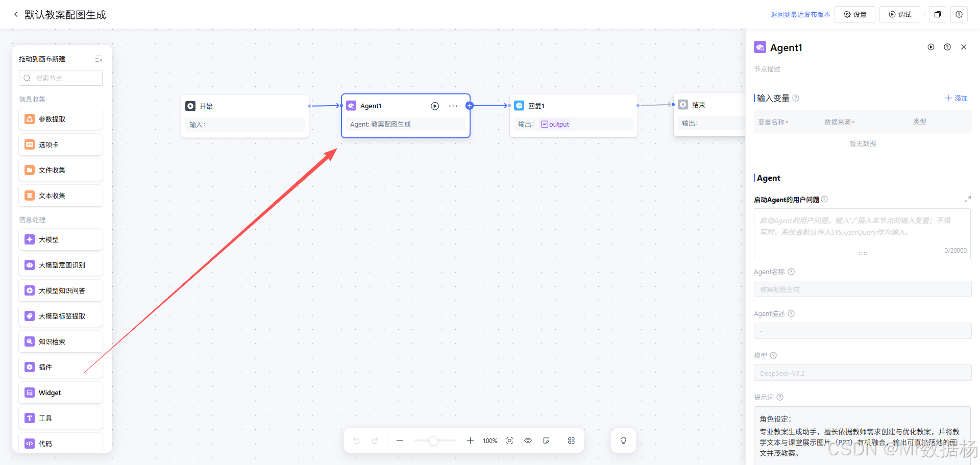Open help icon in top bar
980x465 pixels.
(959, 14)
